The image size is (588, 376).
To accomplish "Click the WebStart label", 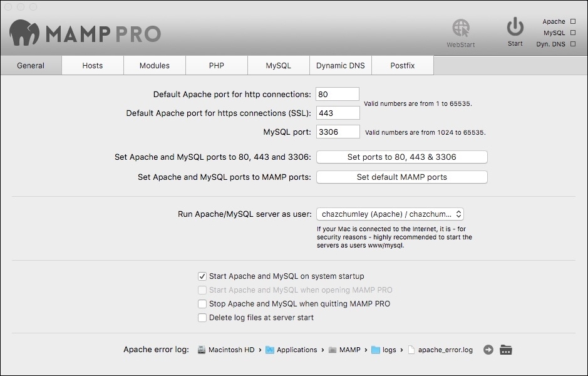I will (x=461, y=44).
